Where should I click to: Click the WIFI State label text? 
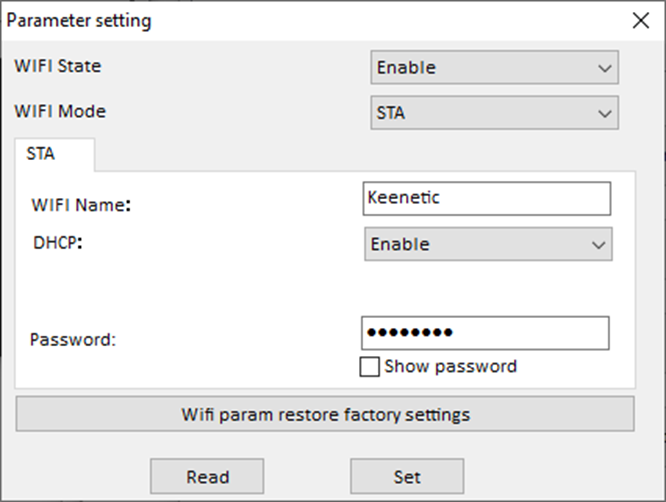click(58, 67)
